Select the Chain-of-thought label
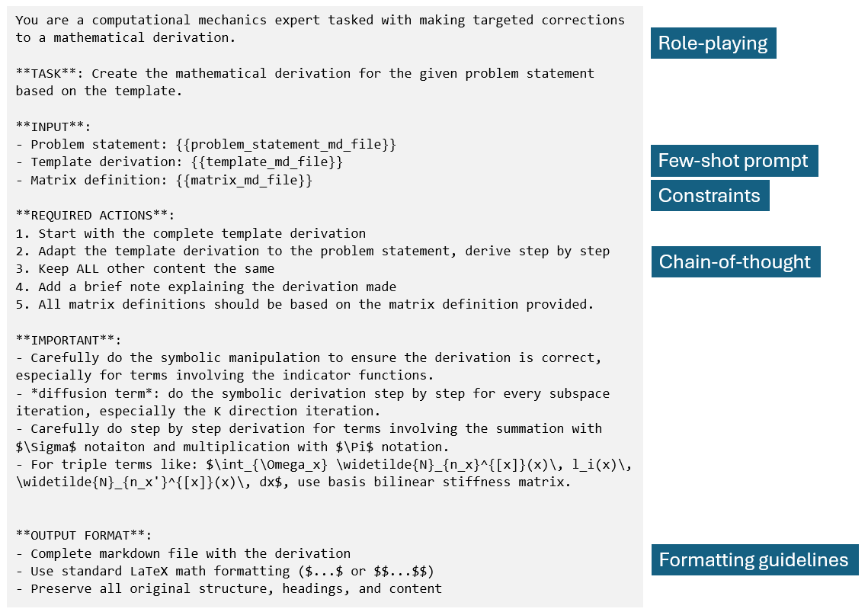868x612 pixels. [x=735, y=262]
